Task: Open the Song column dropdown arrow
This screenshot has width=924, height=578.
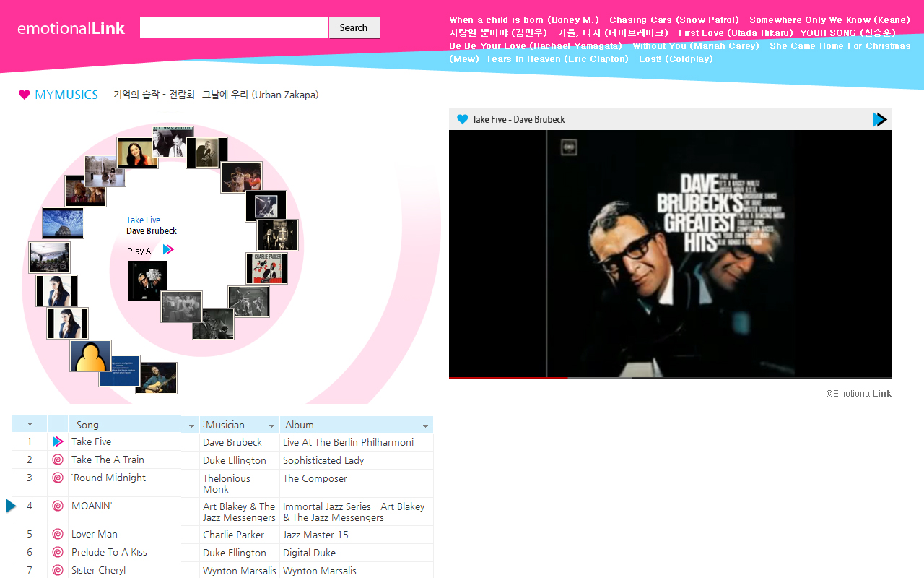Action: [x=191, y=426]
